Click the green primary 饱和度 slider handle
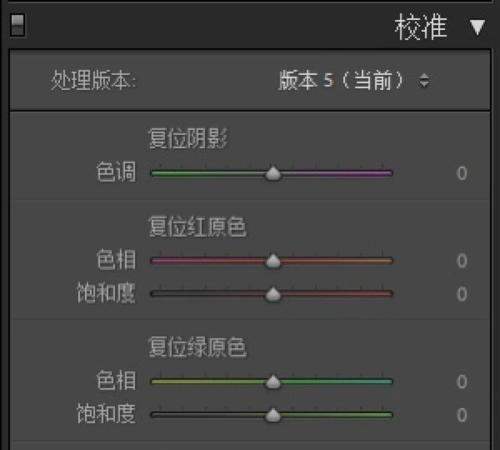 point(273,415)
